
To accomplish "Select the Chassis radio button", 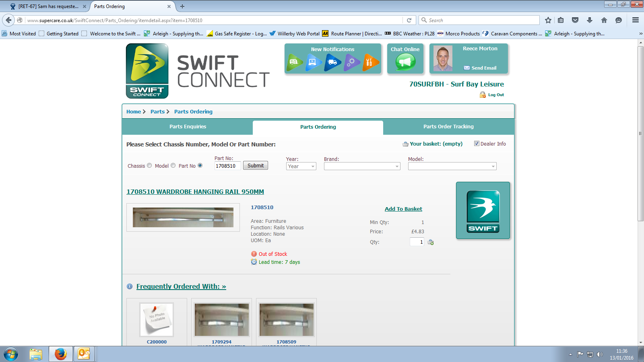I will [x=149, y=165].
